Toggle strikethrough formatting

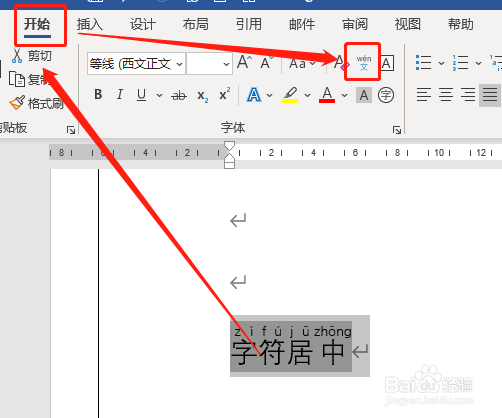(179, 95)
